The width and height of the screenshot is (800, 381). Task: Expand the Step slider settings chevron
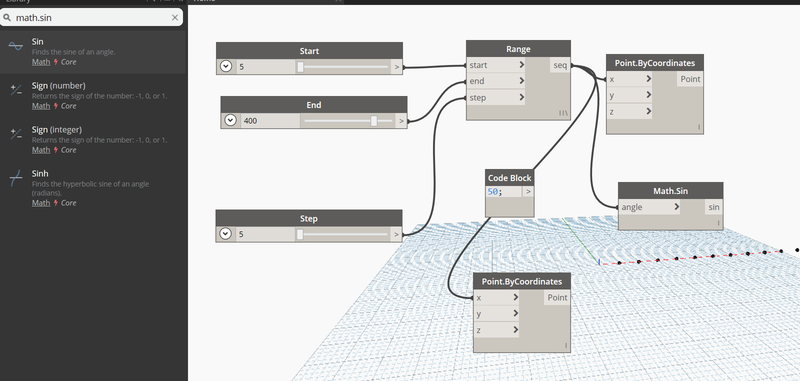226,234
